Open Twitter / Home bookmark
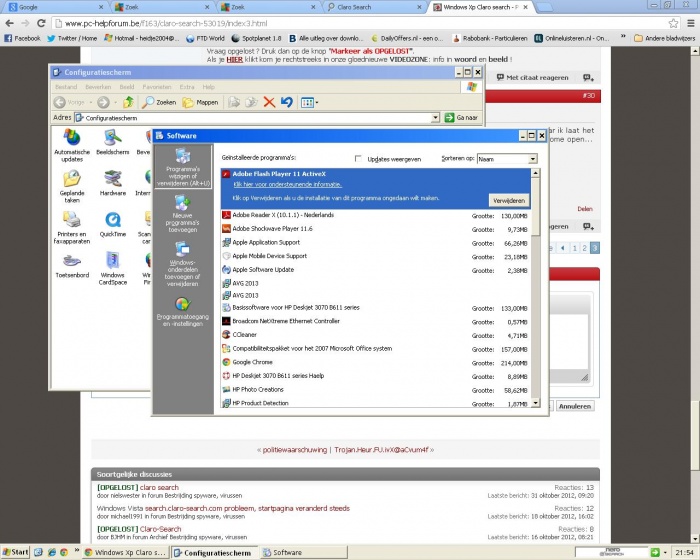 (x=72, y=38)
